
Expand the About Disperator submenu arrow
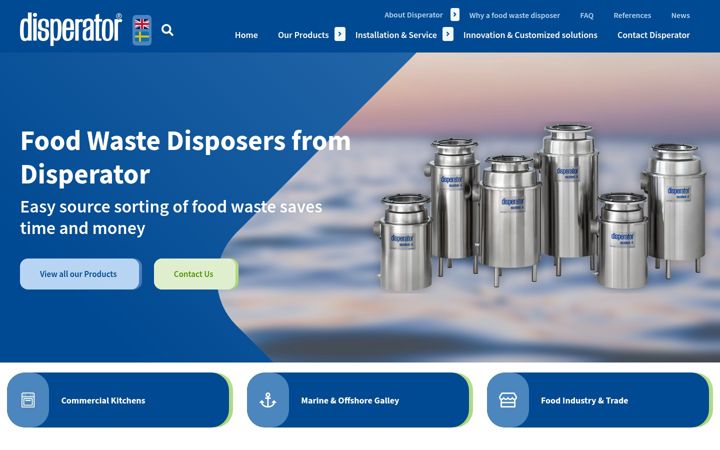pos(455,15)
